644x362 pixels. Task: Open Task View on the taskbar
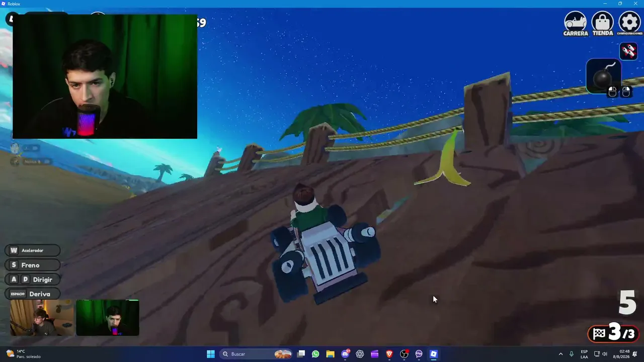(x=301, y=354)
